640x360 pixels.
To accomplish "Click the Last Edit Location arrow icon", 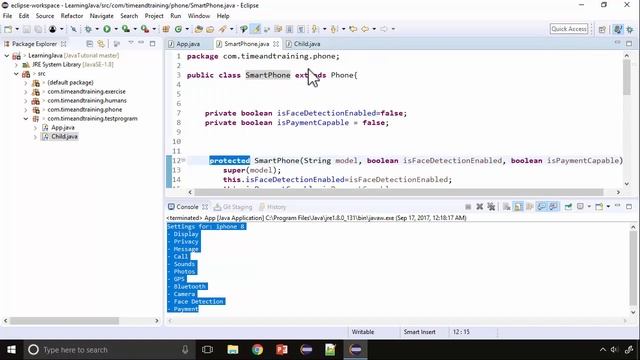I will click(353, 29).
